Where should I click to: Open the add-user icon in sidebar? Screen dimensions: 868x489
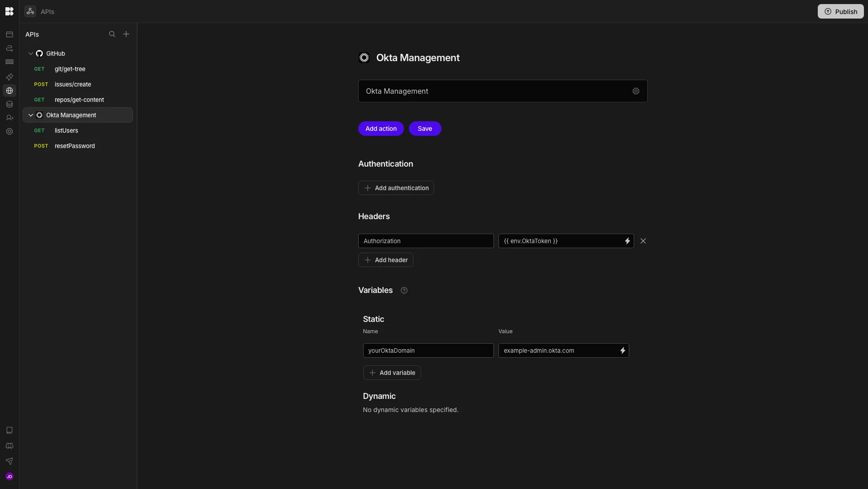pos(9,118)
